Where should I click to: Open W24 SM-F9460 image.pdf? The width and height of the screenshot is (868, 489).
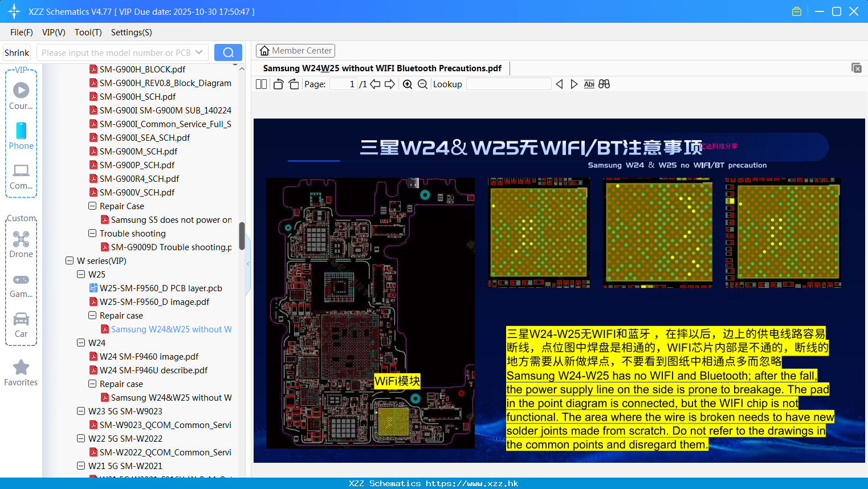(144, 357)
